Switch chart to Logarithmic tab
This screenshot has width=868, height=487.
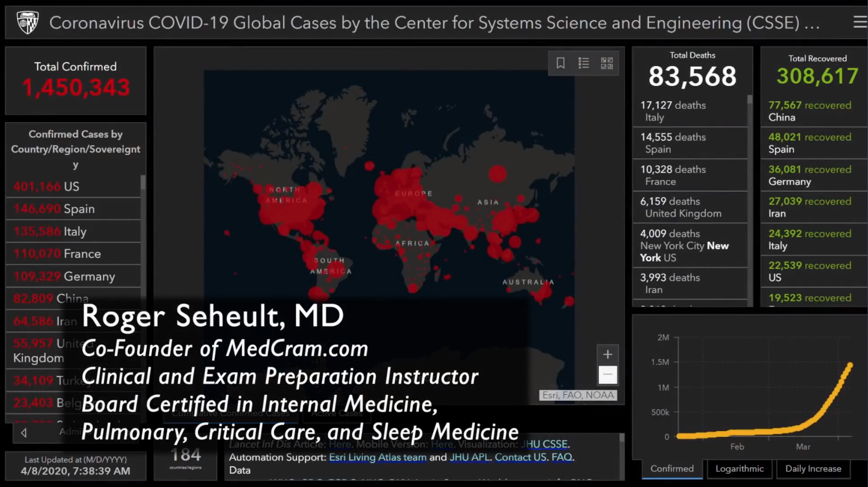(739, 469)
